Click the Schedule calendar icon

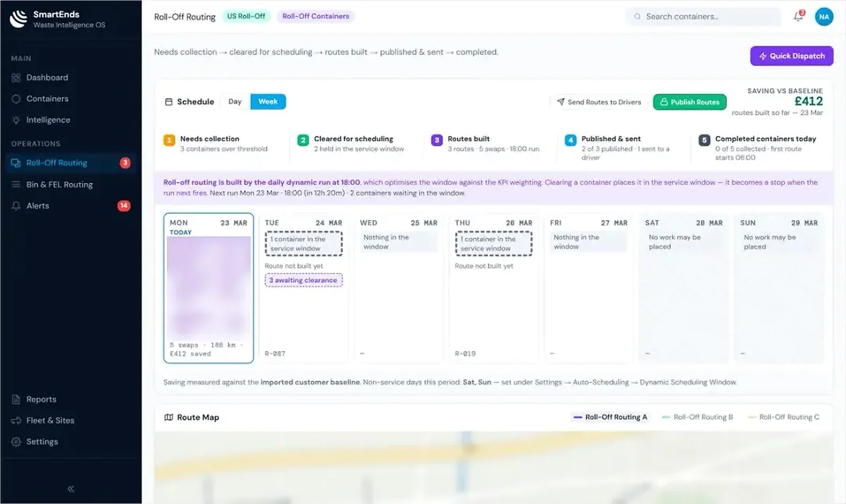169,101
